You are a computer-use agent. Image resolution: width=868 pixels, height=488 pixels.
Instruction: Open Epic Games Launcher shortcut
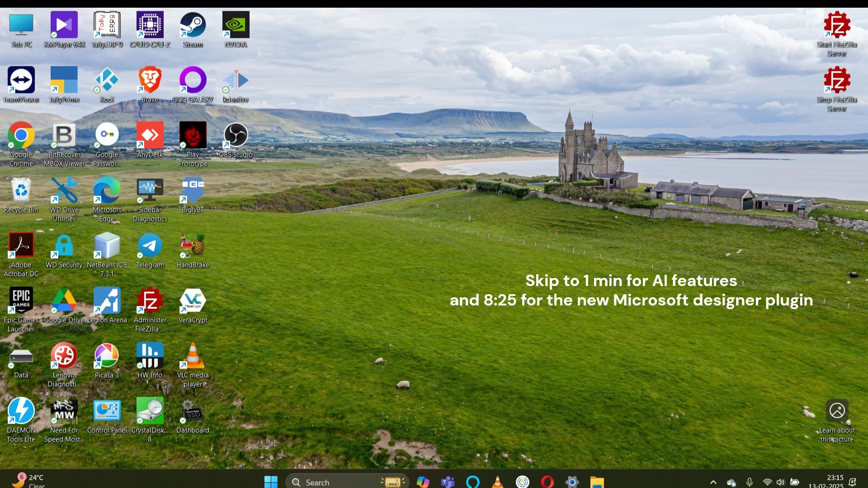[21, 310]
